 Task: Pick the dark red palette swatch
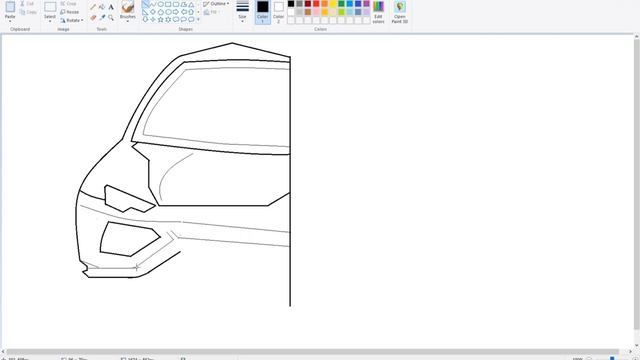pyautogui.click(x=308, y=4)
